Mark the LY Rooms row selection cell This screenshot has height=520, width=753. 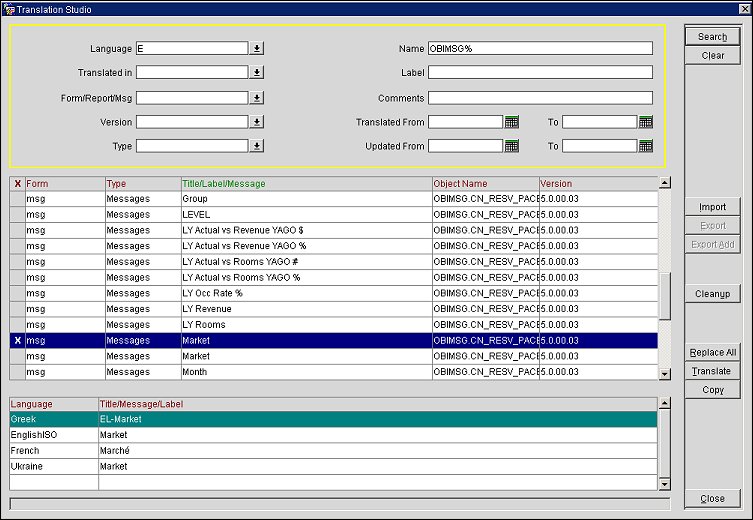click(17, 325)
